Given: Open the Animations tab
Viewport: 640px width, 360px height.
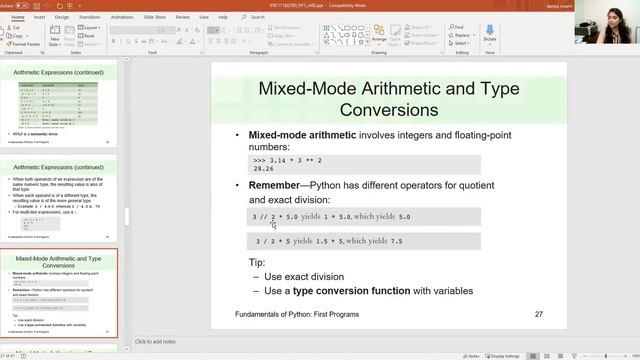Looking at the screenshot, I should [x=122, y=17].
